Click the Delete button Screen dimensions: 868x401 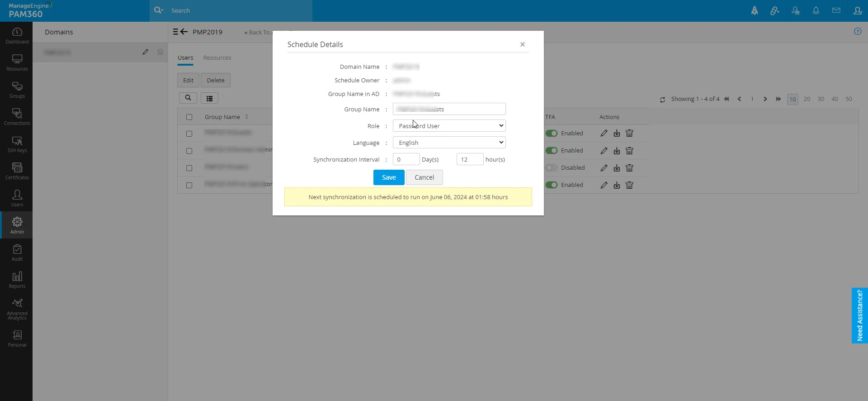[x=216, y=80]
